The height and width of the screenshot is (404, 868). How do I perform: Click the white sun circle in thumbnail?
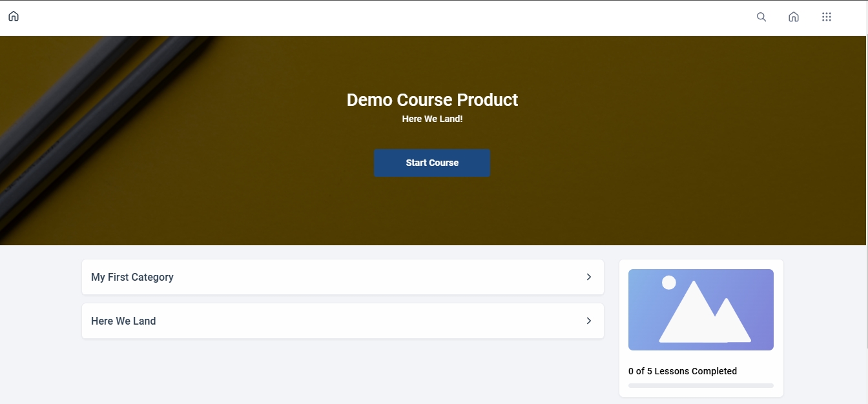pyautogui.click(x=669, y=283)
